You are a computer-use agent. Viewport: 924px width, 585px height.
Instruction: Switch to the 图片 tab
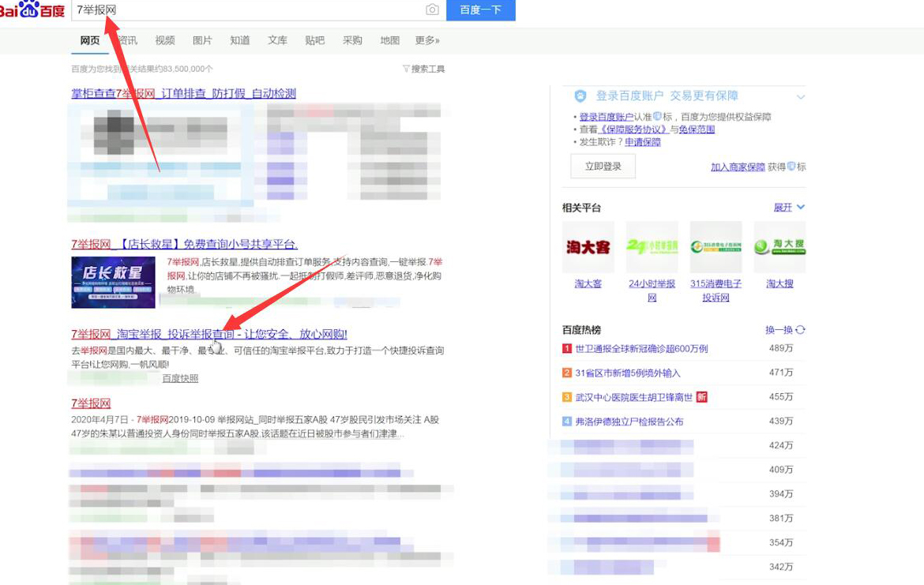[x=202, y=40]
